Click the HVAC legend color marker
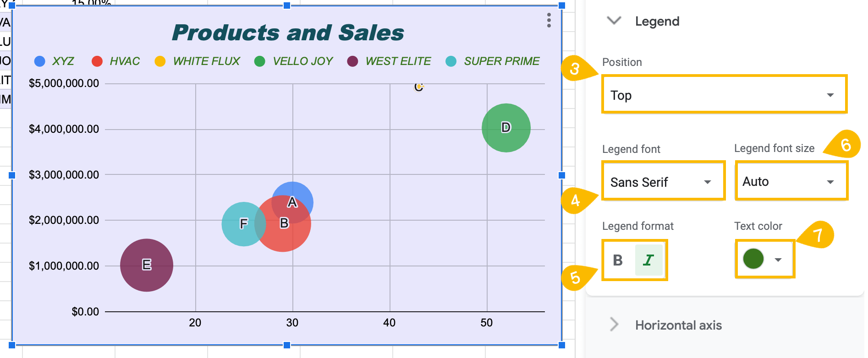 tap(97, 61)
